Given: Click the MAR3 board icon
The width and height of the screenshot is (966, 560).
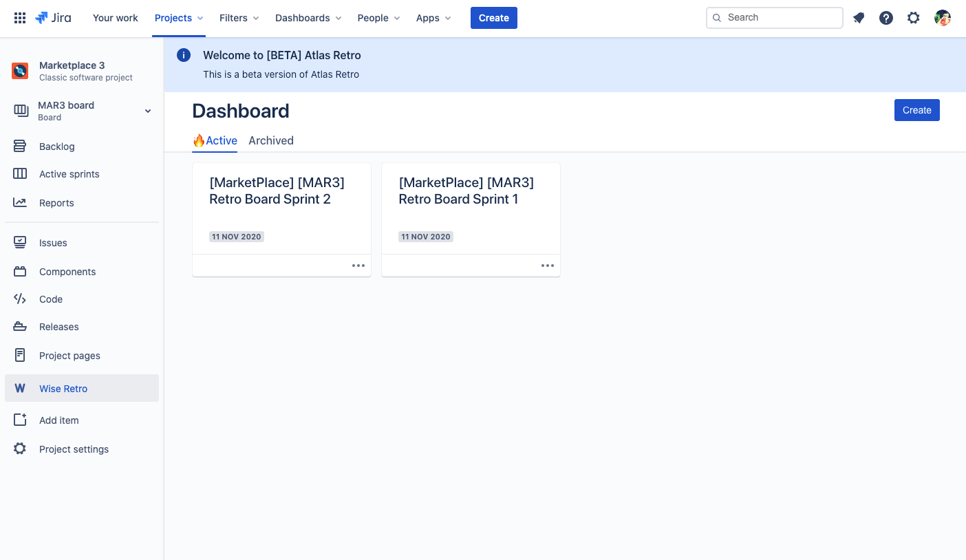Looking at the screenshot, I should point(21,111).
